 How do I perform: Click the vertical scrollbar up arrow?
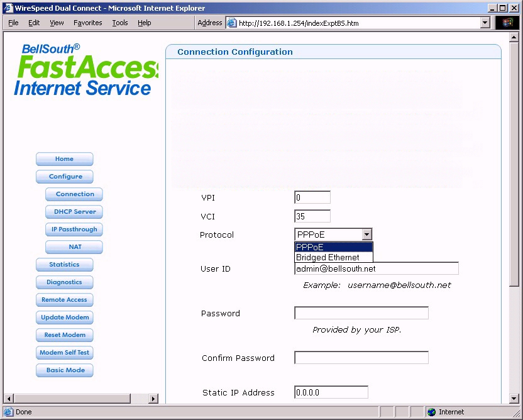click(x=514, y=37)
